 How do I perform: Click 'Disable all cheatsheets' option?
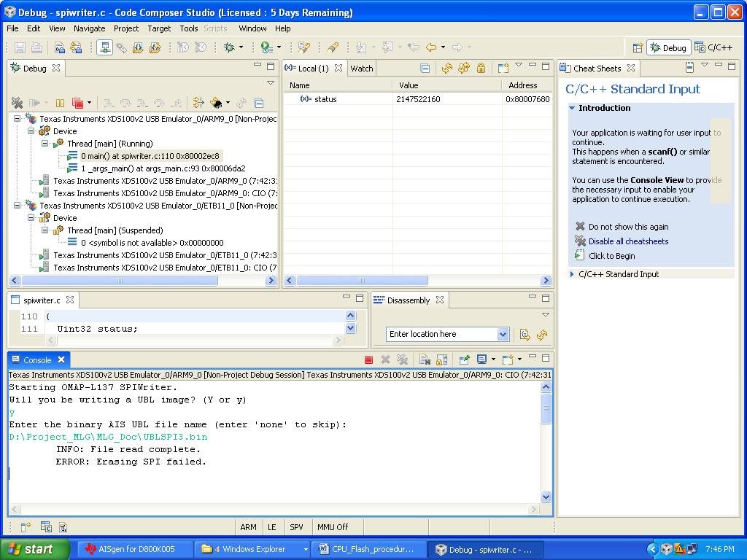tap(628, 241)
